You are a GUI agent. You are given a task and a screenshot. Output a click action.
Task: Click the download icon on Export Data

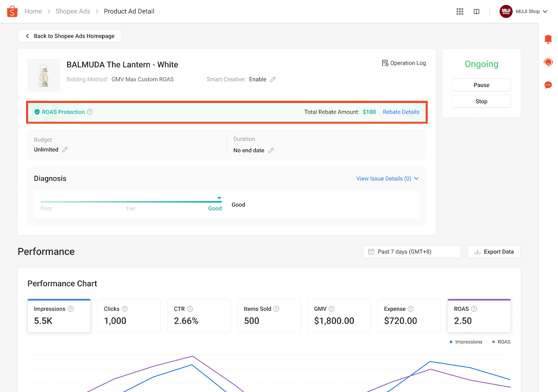477,252
